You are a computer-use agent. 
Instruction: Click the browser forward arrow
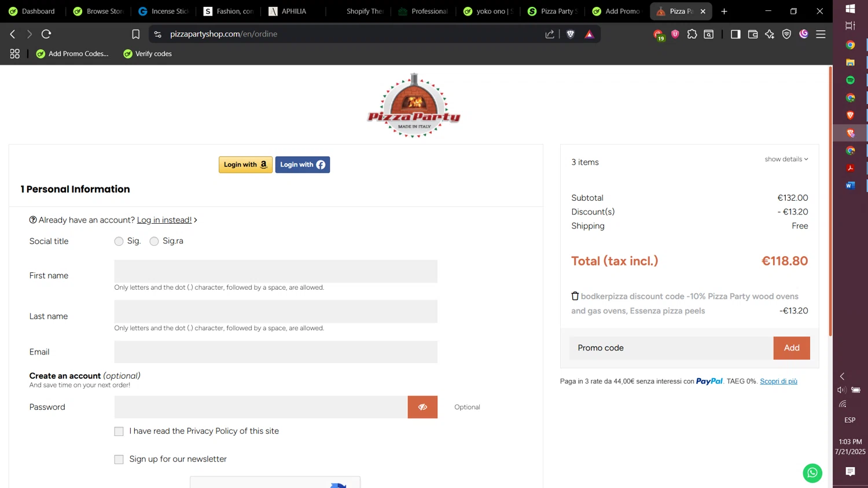coord(30,34)
